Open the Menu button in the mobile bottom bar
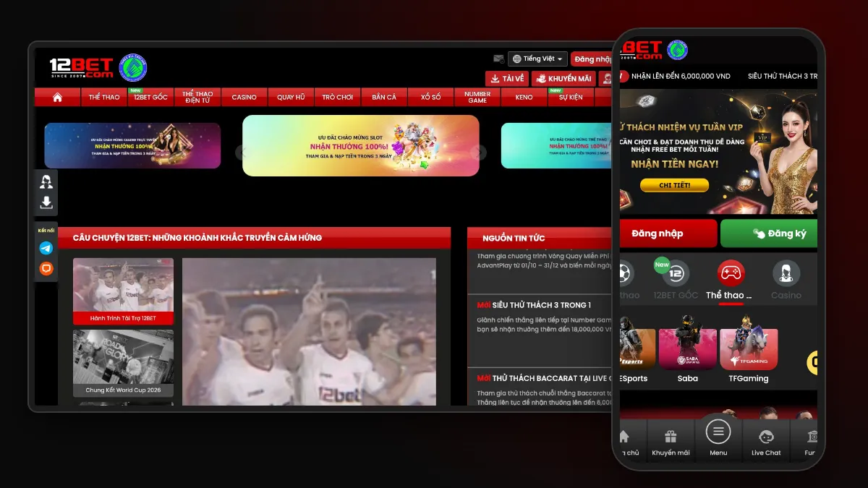The width and height of the screenshot is (868, 488). pyautogui.click(x=718, y=432)
